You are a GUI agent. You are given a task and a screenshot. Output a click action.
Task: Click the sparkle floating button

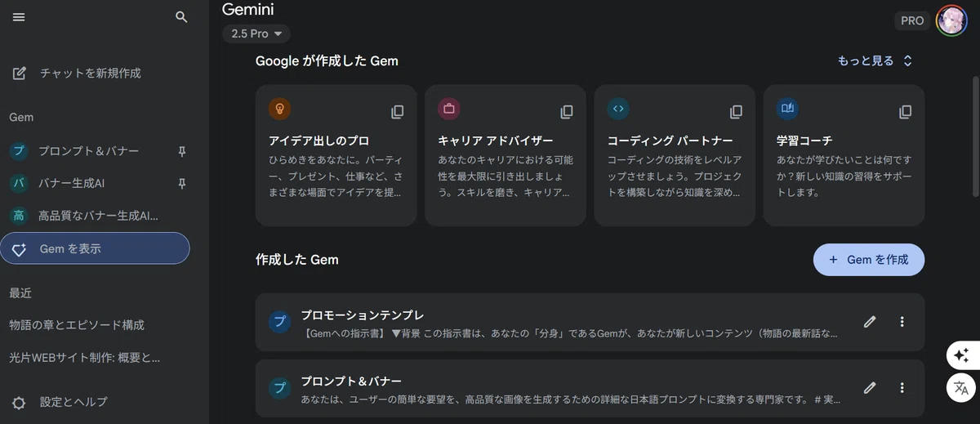click(x=961, y=355)
